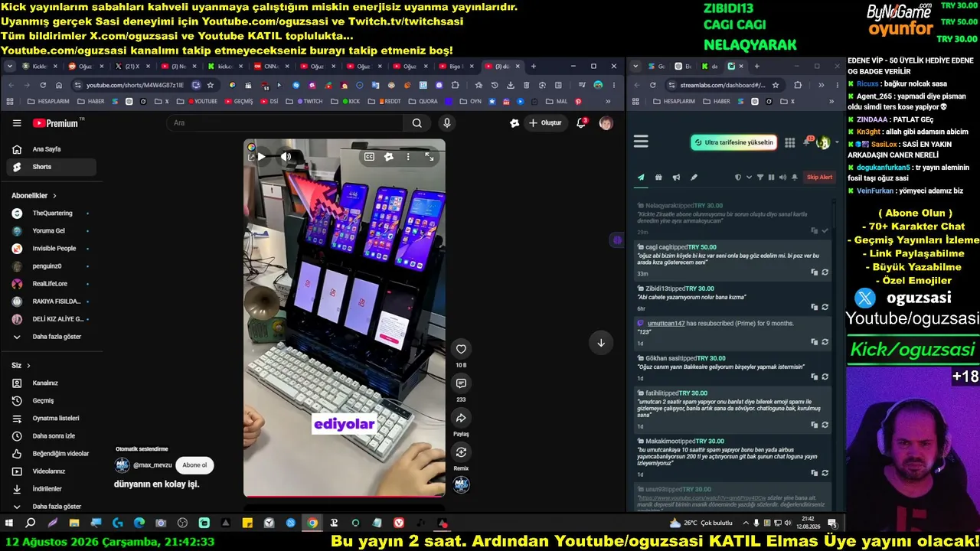980x551 pixels.
Task: Open Windows notification center in the tray
Action: coord(832,523)
